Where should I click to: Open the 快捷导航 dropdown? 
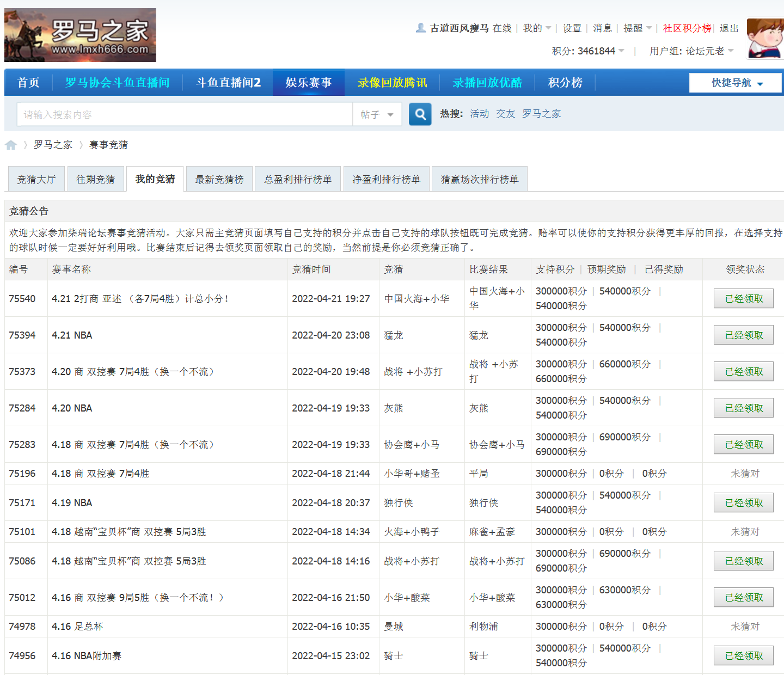736,83
